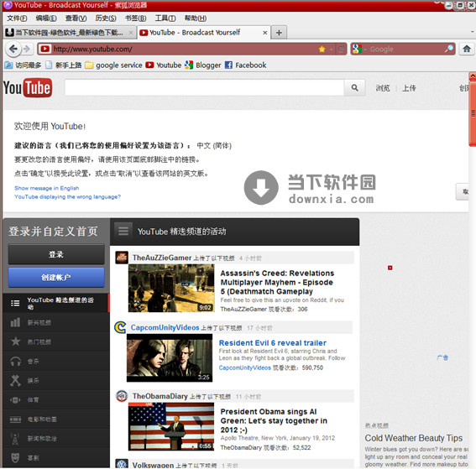Image resolution: width=476 pixels, height=469 pixels.
Task: Click inside the YouTube search field
Action: pos(204,87)
